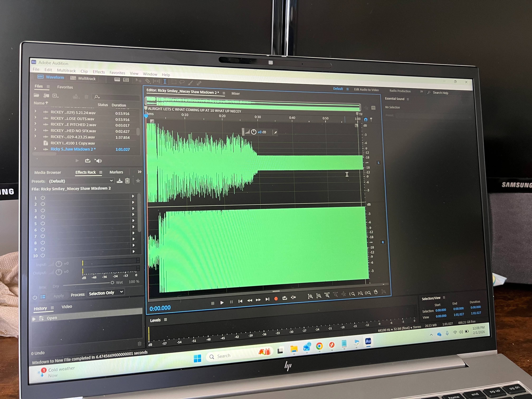The width and height of the screenshot is (532, 399).
Task: Open the Effects menu
Action: pos(99,72)
